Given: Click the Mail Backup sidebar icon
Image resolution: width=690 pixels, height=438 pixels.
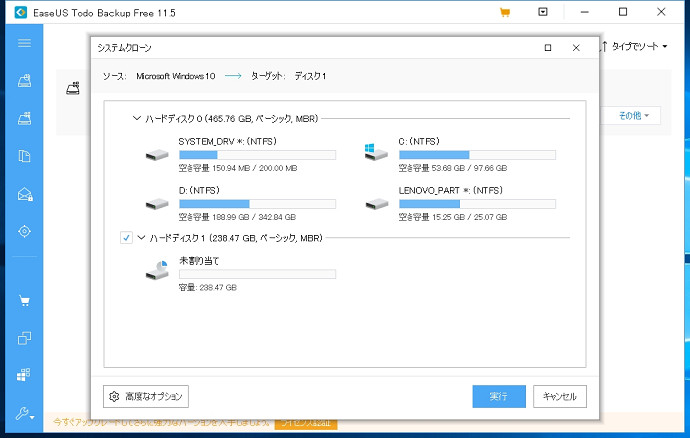Looking at the screenshot, I should pyautogui.click(x=25, y=194).
